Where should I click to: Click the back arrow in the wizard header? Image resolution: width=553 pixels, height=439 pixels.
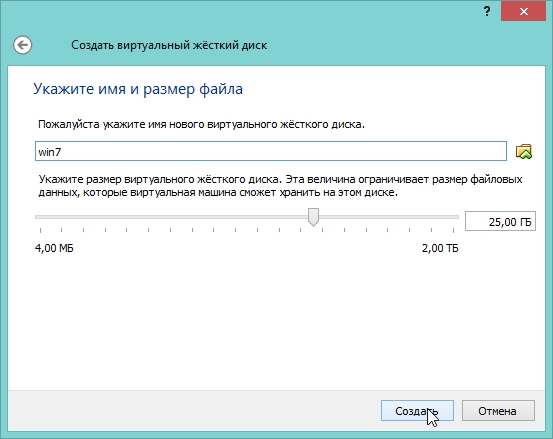coord(23,45)
